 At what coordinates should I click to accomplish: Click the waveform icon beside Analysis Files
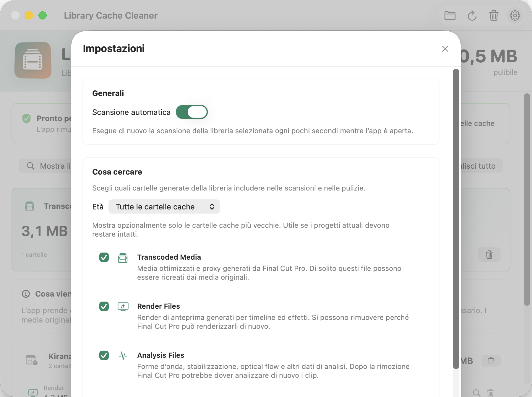pos(123,356)
